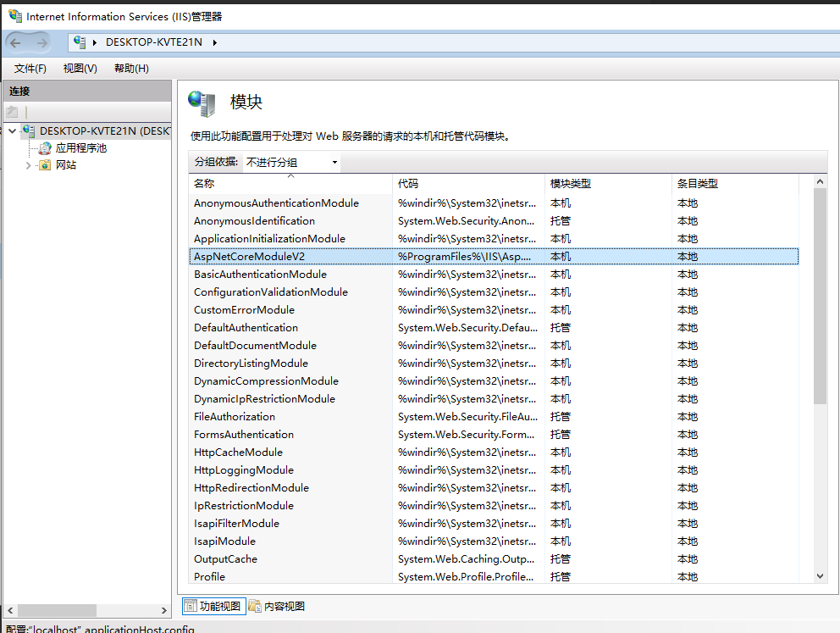Image resolution: width=840 pixels, height=633 pixels.
Task: Select DynamicCompressionModule row
Action: tap(494, 381)
